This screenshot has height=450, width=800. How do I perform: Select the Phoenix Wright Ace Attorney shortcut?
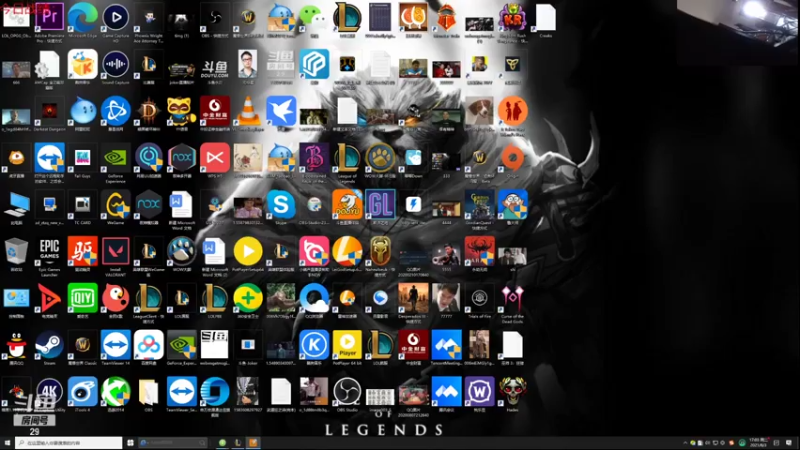click(149, 18)
